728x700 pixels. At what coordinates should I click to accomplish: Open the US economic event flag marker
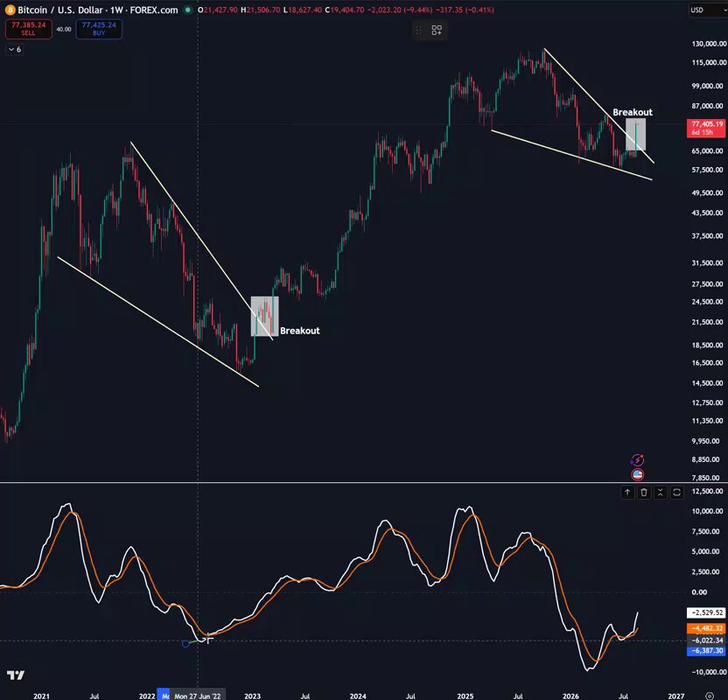click(x=638, y=474)
